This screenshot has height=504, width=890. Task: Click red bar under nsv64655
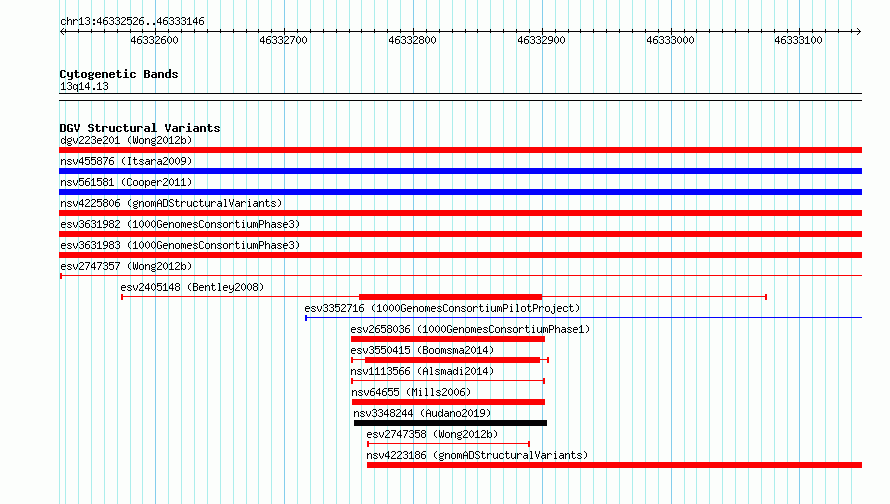pyautogui.click(x=448, y=402)
